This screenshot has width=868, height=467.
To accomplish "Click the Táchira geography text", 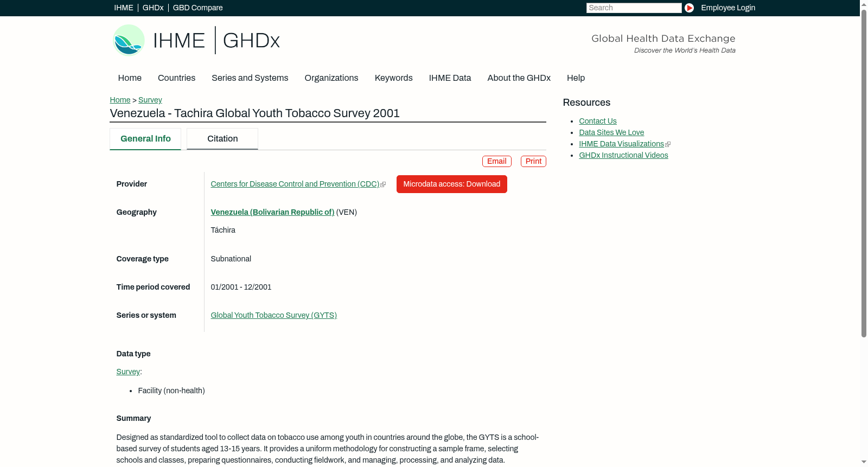I will (223, 231).
